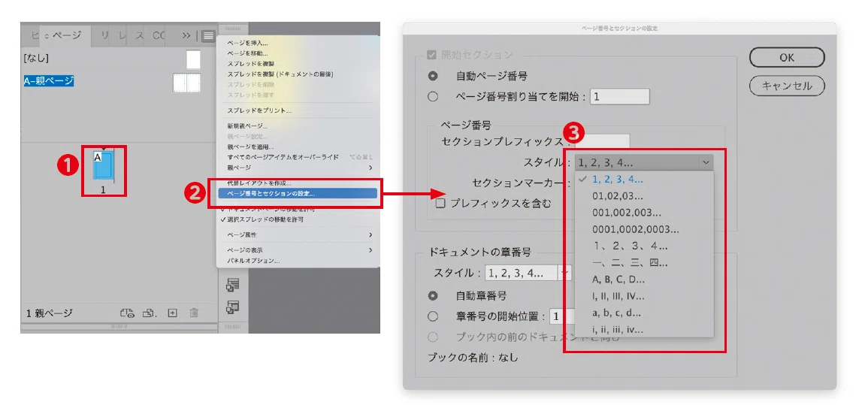Enable the プレフィックスを含む checkbox
868x405 pixels.
coord(440,203)
